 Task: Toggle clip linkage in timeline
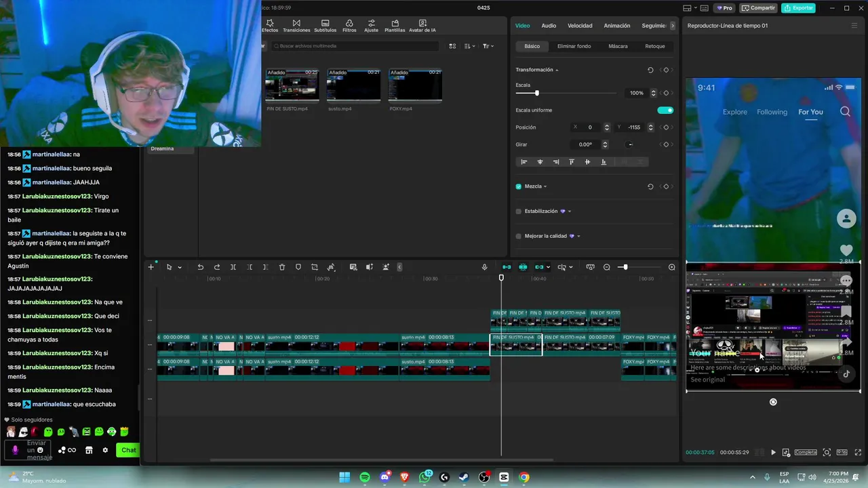click(x=539, y=267)
